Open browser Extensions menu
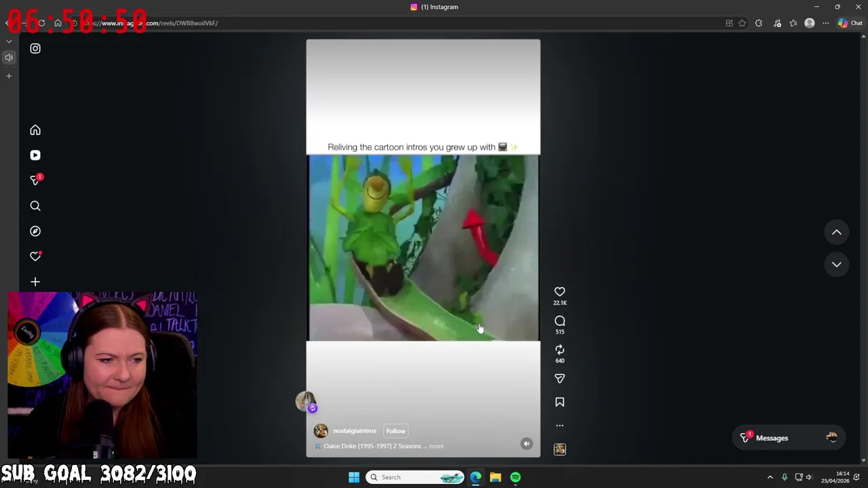This screenshot has height=488, width=868. coord(759,23)
